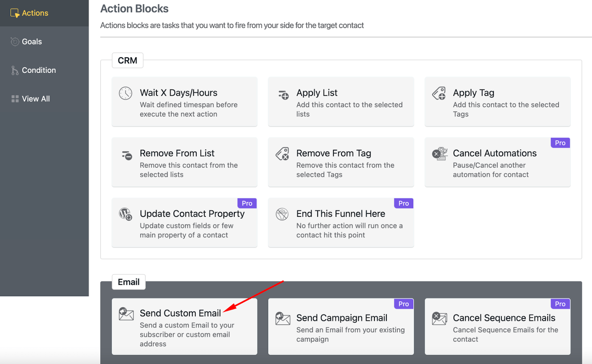This screenshot has width=592, height=364.
Task: Switch to the Goals sidebar tab
Action: 32,42
